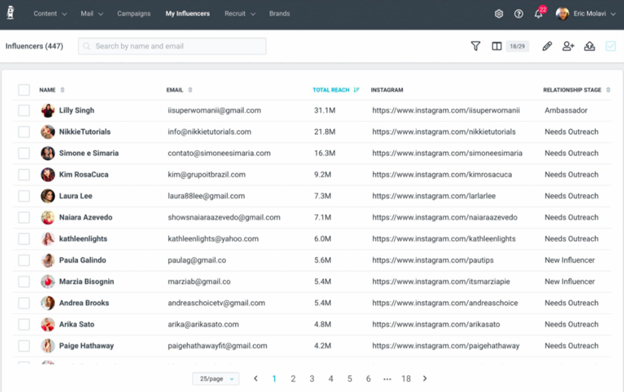This screenshot has height=392, width=624.
Task: Click New Influencer stage for Paula Galindo
Action: click(x=569, y=260)
